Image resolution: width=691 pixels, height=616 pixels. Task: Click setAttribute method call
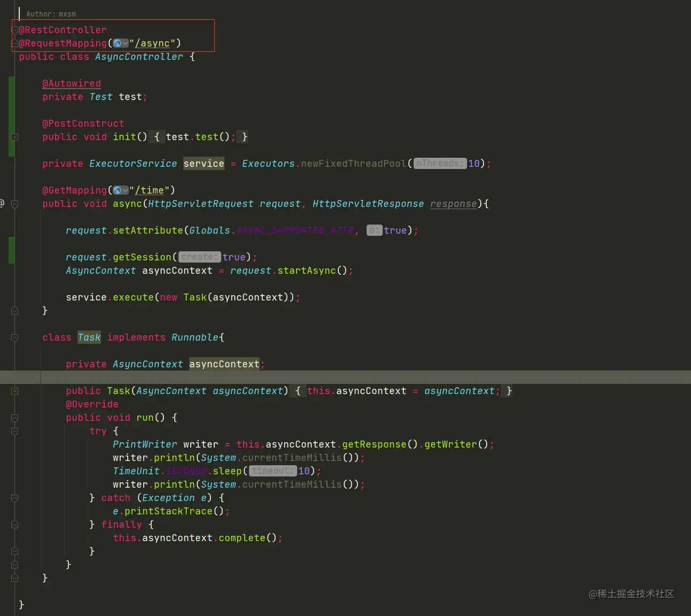tap(148, 230)
